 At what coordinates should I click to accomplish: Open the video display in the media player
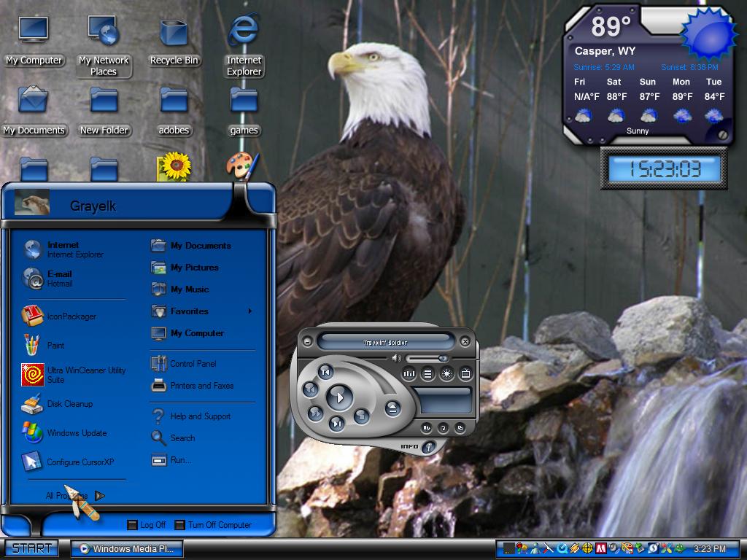(465, 374)
